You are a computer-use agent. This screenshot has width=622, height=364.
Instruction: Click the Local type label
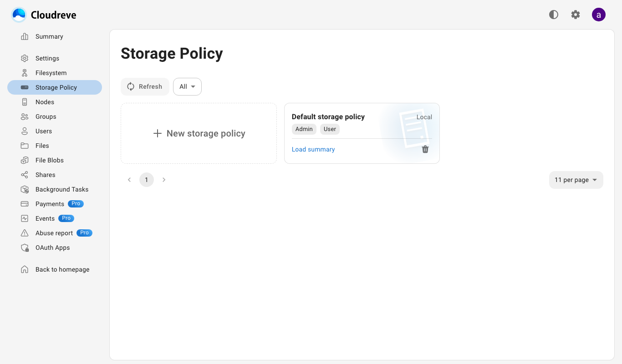click(x=424, y=117)
